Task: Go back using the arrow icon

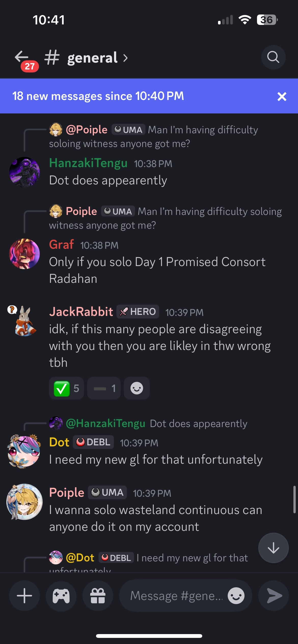Action: tap(22, 57)
